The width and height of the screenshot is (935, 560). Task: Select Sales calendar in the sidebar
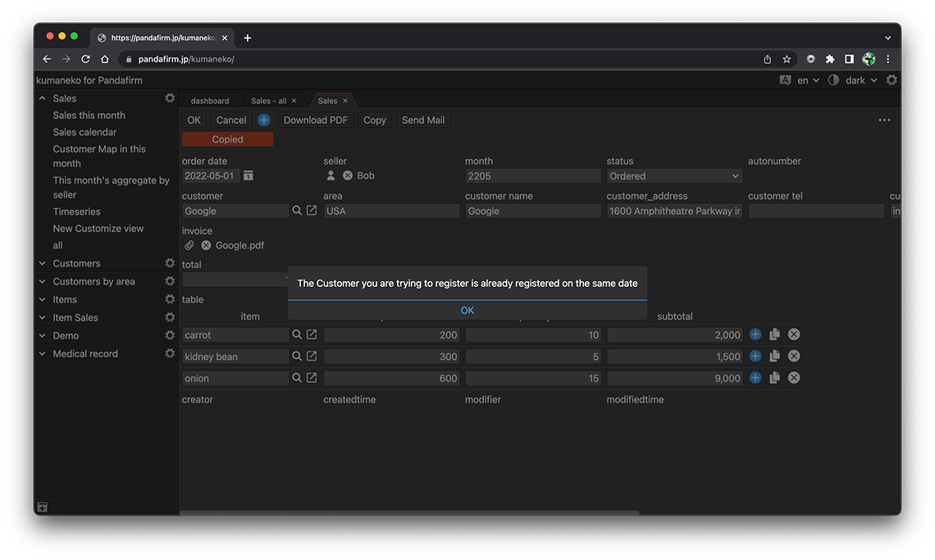tap(84, 132)
